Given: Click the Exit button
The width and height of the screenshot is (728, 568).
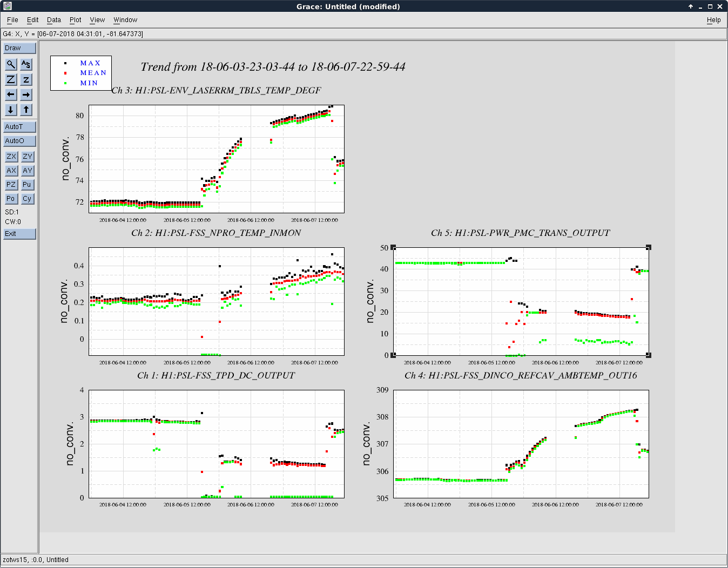Looking at the screenshot, I should (19, 234).
